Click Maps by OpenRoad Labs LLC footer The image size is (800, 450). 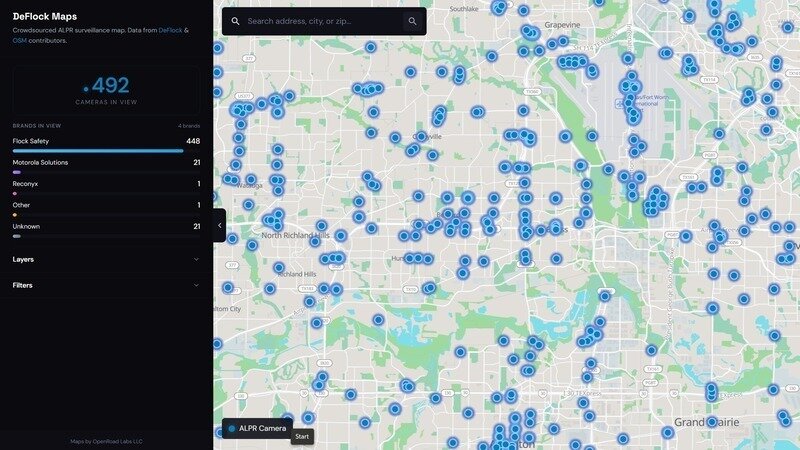click(106, 441)
